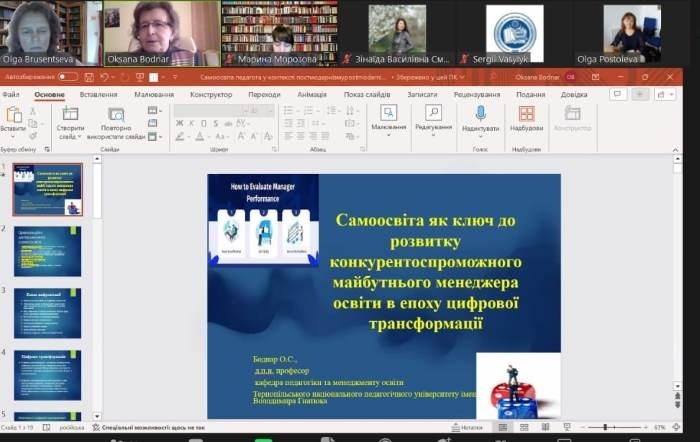Image resolution: width=700 pixels, height=442 pixels.
Task: Click the Файл (File) menu button
Action: click(11, 95)
